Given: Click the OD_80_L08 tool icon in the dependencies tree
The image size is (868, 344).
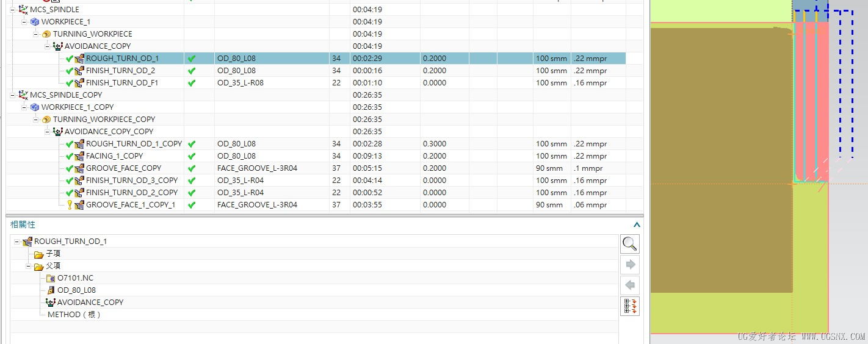Looking at the screenshot, I should click(51, 290).
